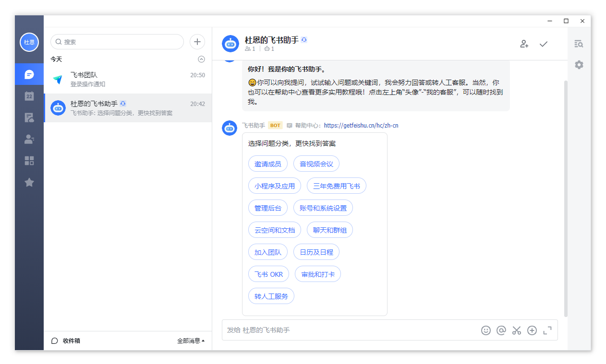Open the Docs icon in the sidebar
The height and width of the screenshot is (364, 606).
[x=29, y=117]
